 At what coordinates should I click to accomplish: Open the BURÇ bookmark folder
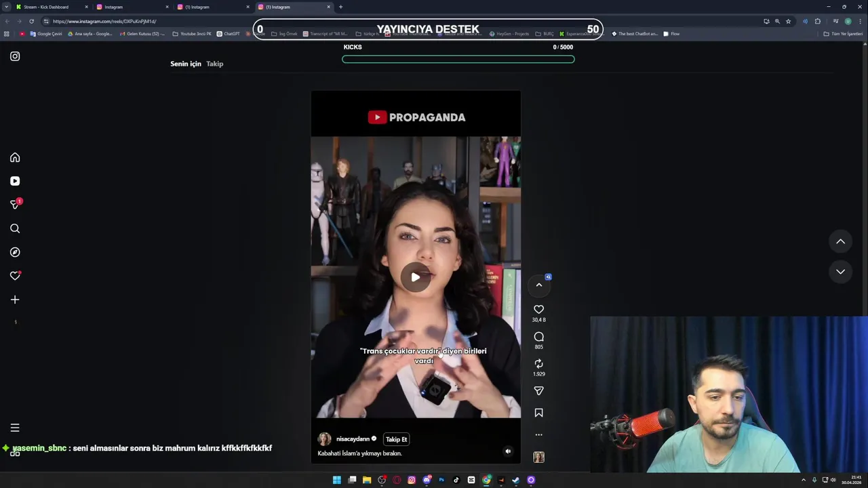point(545,34)
